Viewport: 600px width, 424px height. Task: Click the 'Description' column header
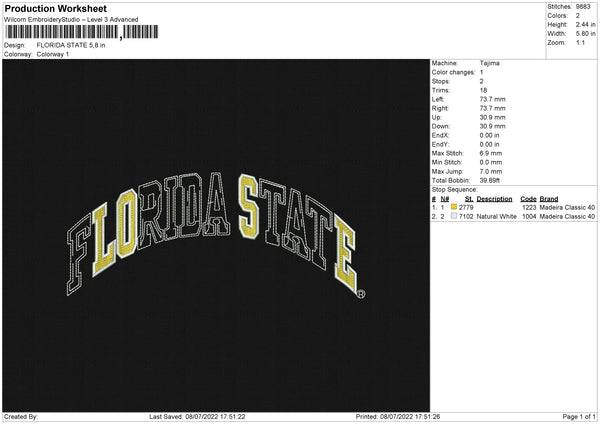[x=494, y=199]
